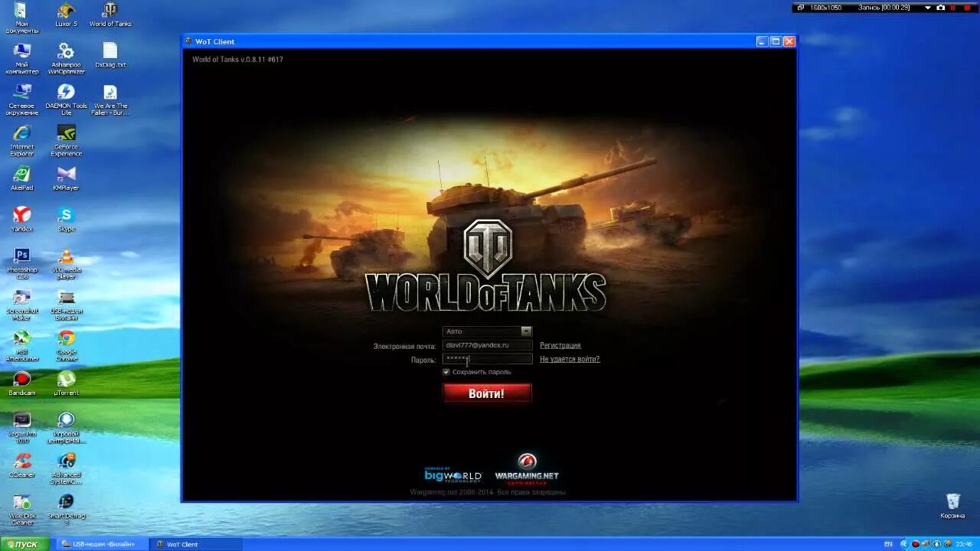980x551 pixels.
Task: Launch DAEMON Tools Lite shortcut
Action: tap(66, 99)
